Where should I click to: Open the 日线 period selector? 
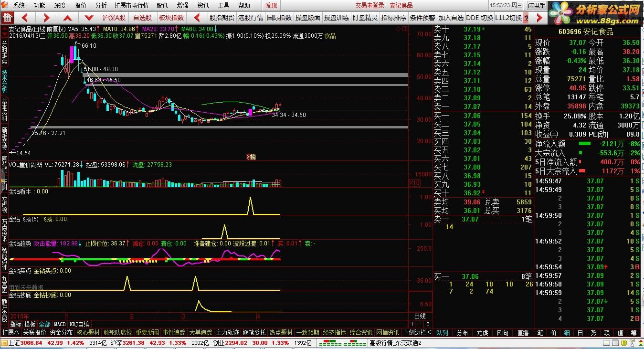coord(420,316)
